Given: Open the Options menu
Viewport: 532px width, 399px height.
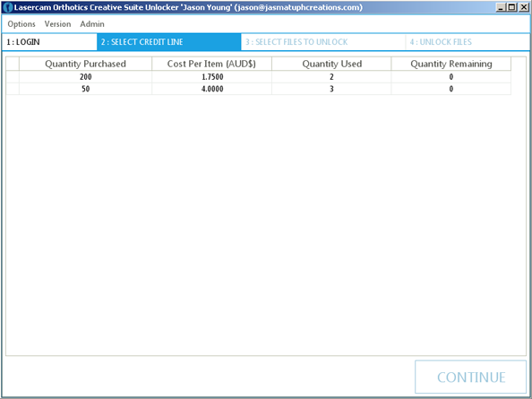Looking at the screenshot, I should pos(21,24).
